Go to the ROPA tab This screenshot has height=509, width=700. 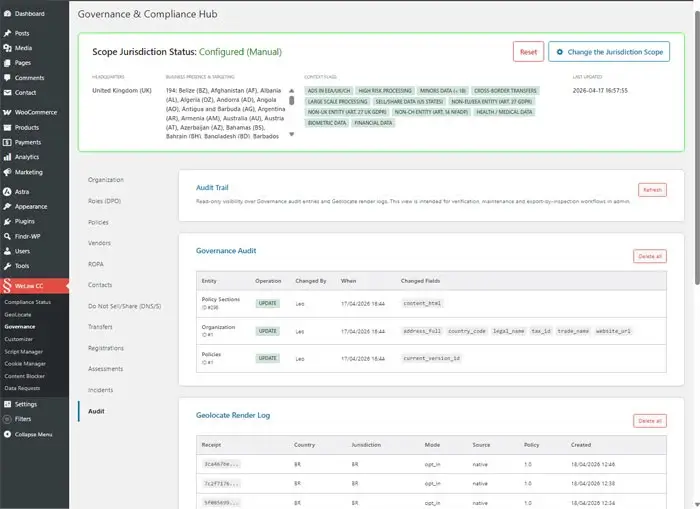coord(96,264)
